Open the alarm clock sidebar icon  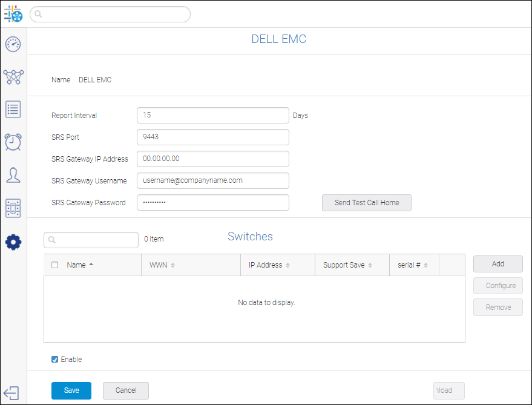[x=13, y=142]
